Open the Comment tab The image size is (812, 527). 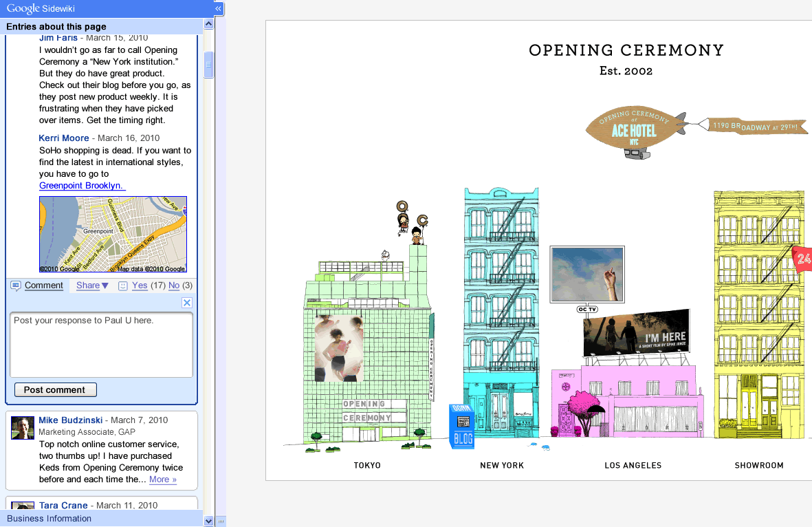coord(44,286)
